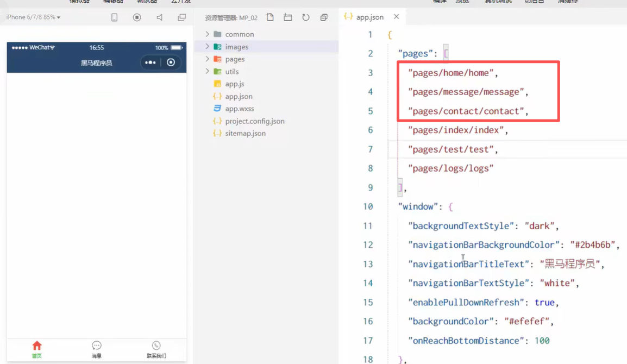The image size is (627, 364).
Task: Click the "backgroundColor" key on line 16
Action: pos(450,322)
